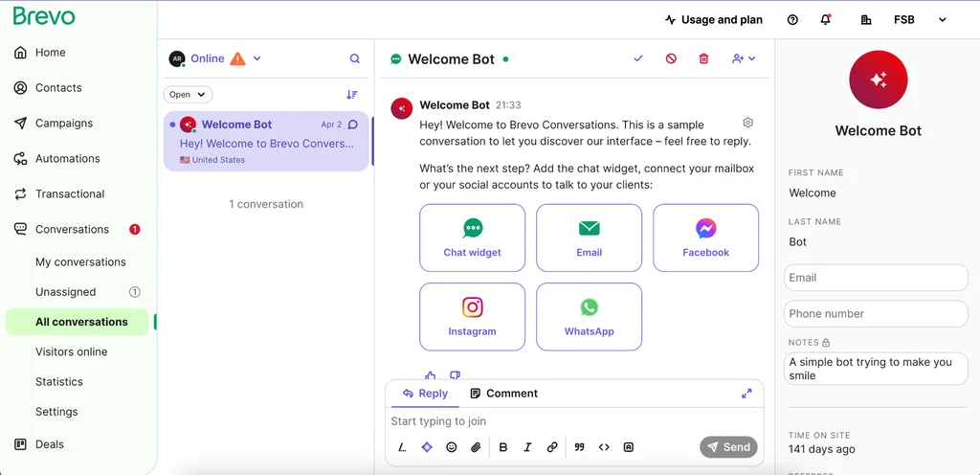Expand the FSB account dropdown
Viewport: 980px width, 475px height.
click(x=921, y=20)
